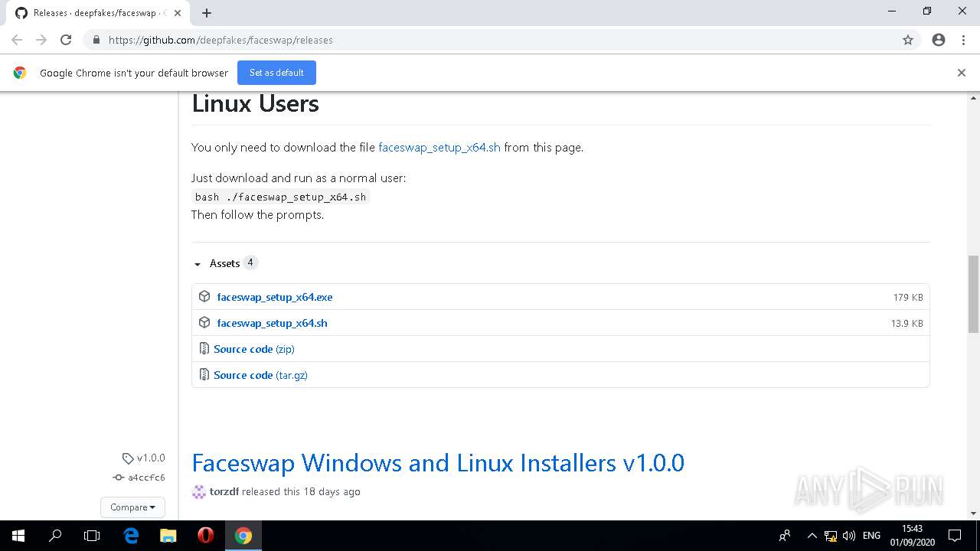Click the tag icon next to v1.0.0

tap(128, 458)
